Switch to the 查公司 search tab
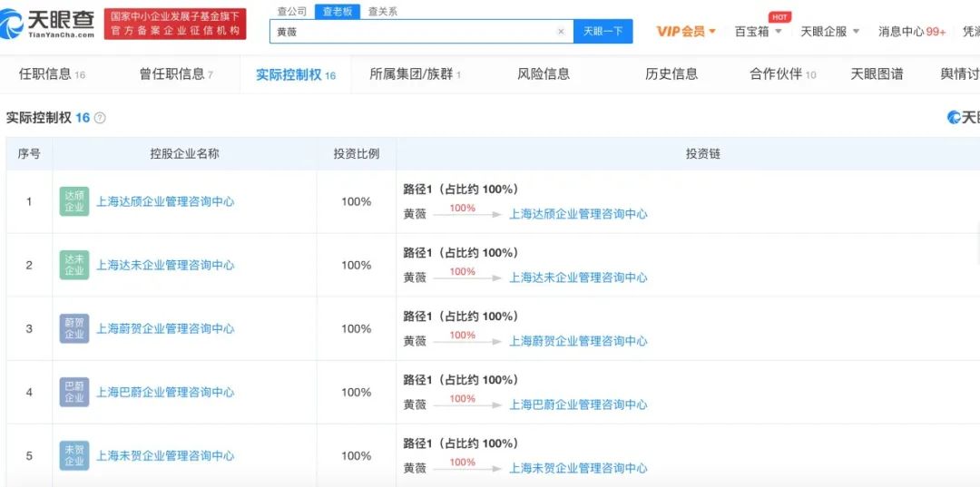The width and height of the screenshot is (980, 487). point(291,12)
